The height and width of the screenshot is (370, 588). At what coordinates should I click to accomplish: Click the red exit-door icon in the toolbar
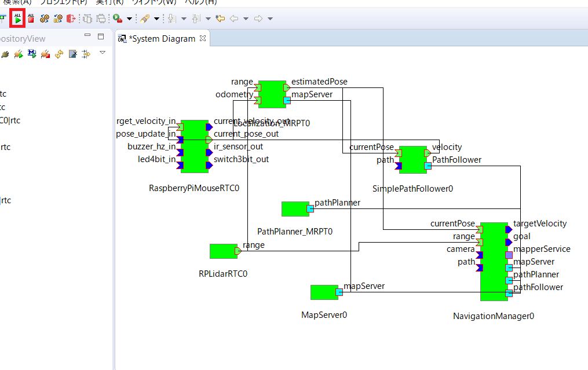[71, 19]
